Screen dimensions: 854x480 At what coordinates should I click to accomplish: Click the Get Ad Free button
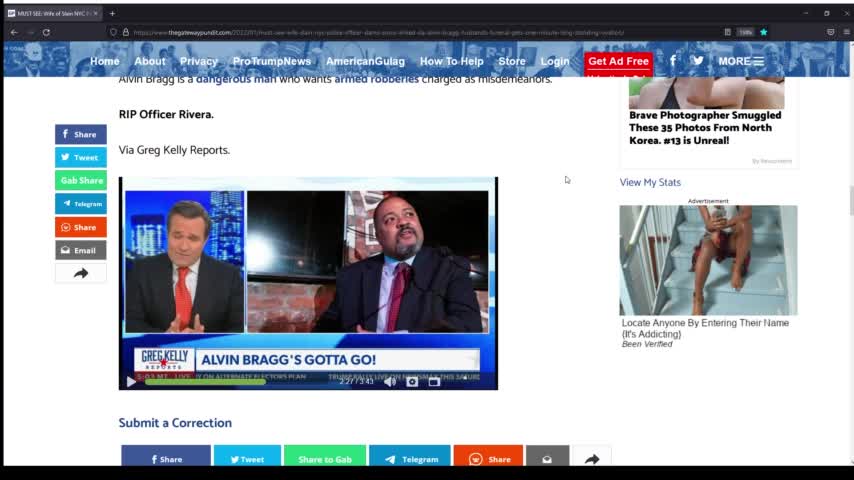click(618, 61)
